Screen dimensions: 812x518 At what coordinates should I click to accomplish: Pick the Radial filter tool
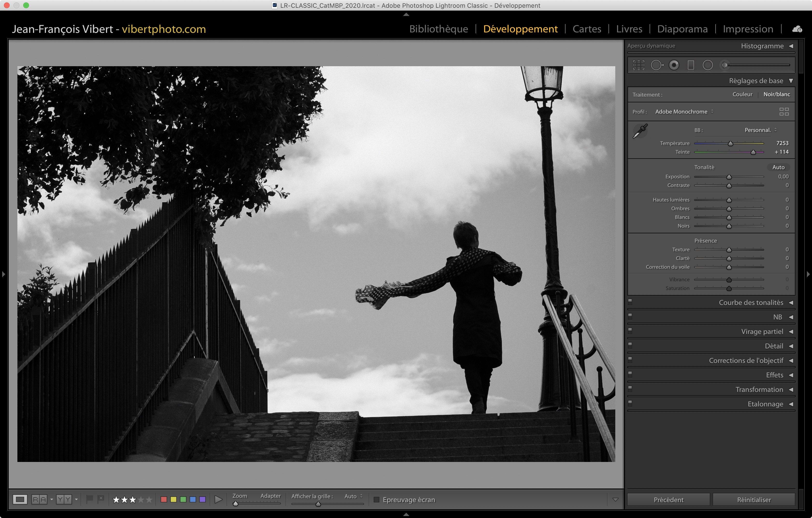[707, 65]
